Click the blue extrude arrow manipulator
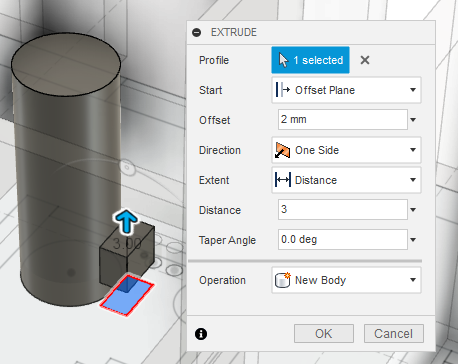The height and width of the screenshot is (364, 458). click(x=126, y=221)
